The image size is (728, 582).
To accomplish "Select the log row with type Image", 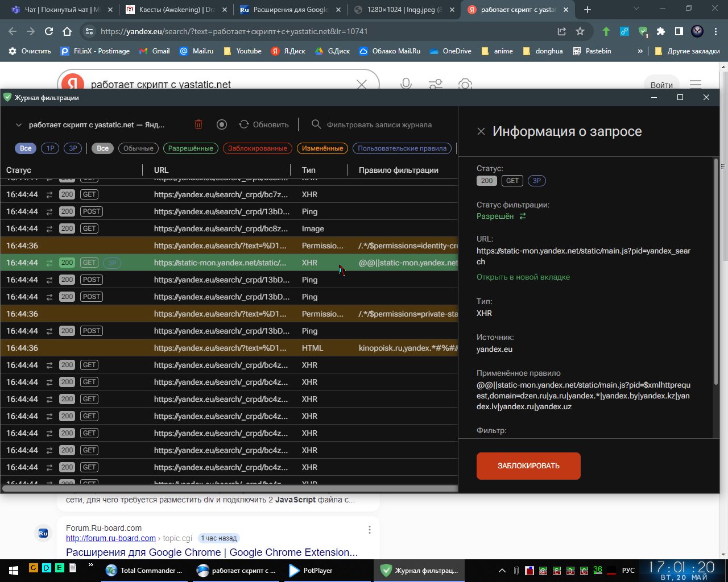I will 229,228.
